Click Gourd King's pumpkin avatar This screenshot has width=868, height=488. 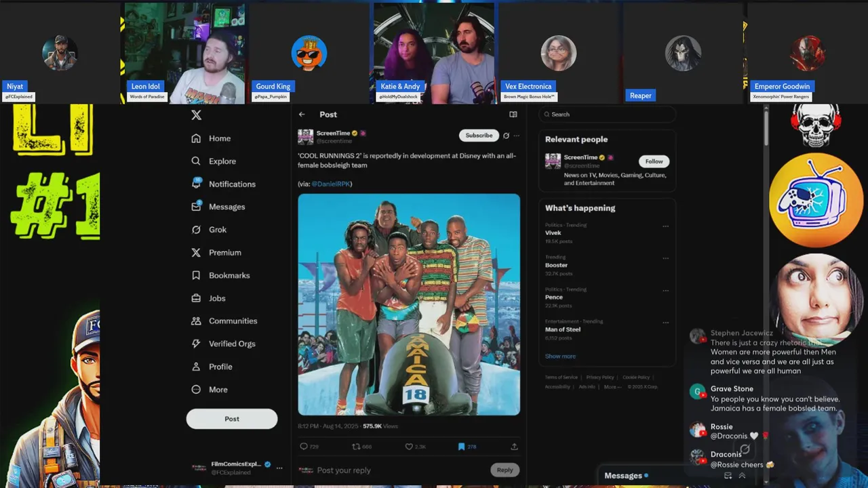point(309,53)
